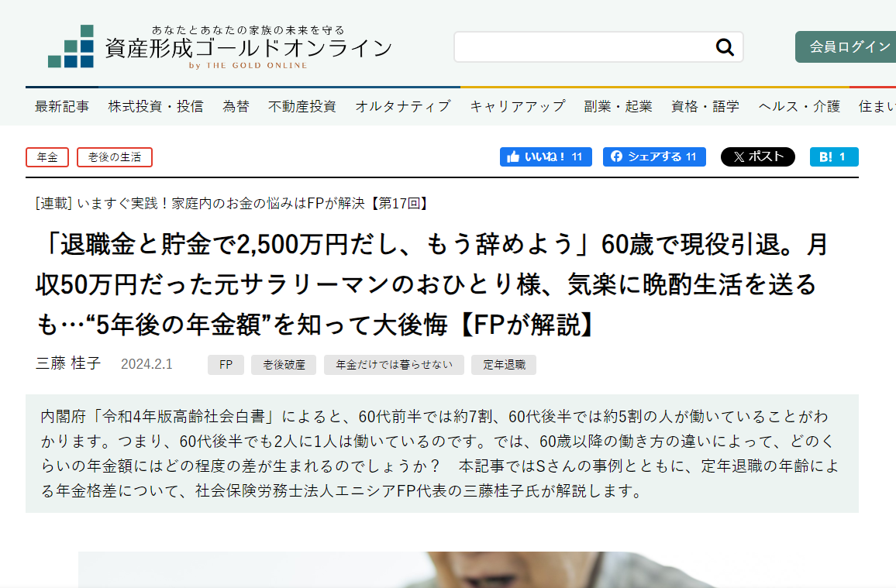This screenshot has width=896, height=588.
Task: Like the article with the いいね! button
Action: [546, 157]
